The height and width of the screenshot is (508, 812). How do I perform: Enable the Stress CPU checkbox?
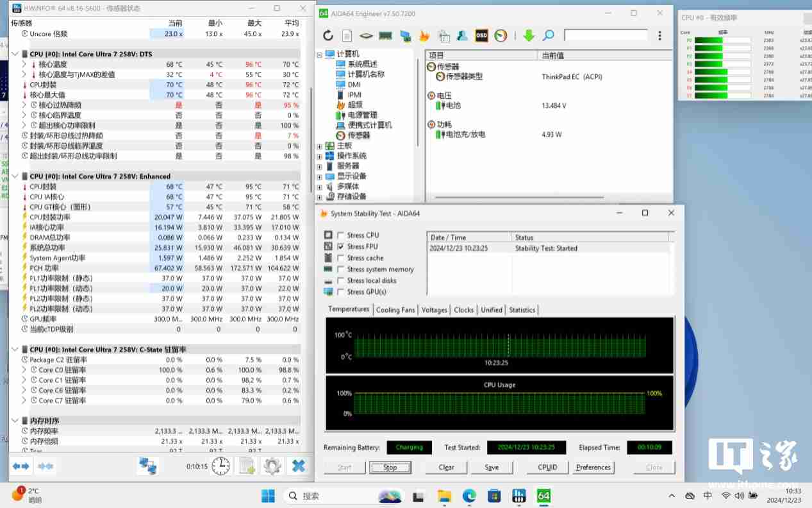[340, 235]
